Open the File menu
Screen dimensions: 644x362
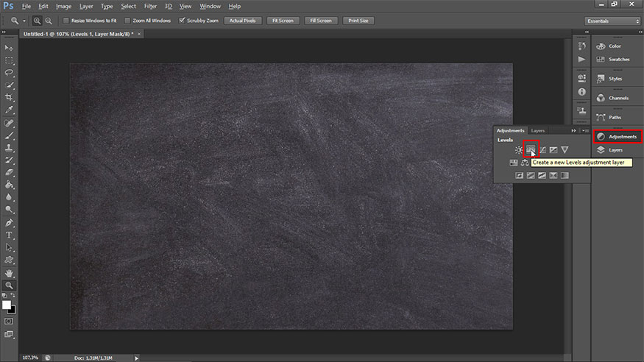[x=26, y=6]
